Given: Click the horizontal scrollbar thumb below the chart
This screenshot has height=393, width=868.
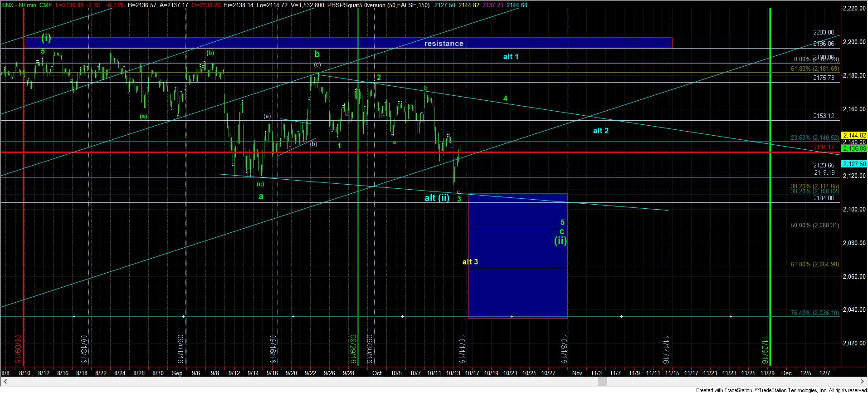Looking at the screenshot, I should click(x=602, y=383).
